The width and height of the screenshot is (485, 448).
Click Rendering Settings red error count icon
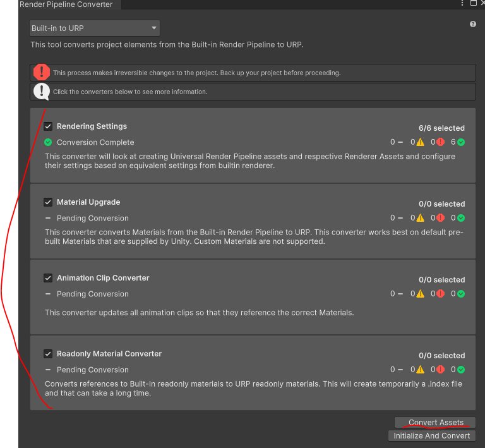click(440, 142)
